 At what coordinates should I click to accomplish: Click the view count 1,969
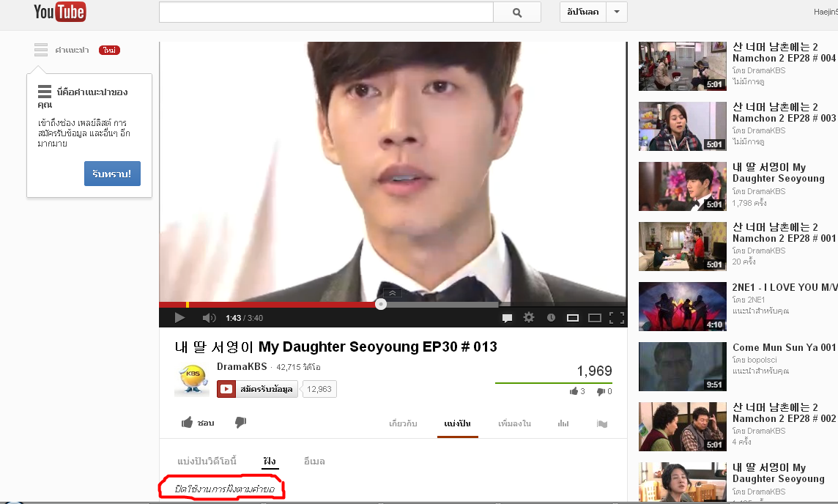pos(594,371)
